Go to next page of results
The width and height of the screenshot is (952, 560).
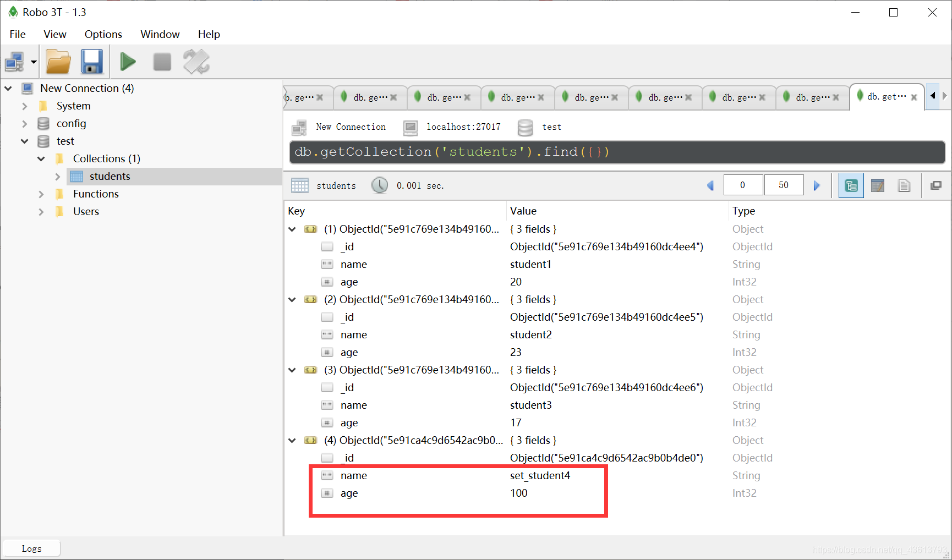coord(817,185)
